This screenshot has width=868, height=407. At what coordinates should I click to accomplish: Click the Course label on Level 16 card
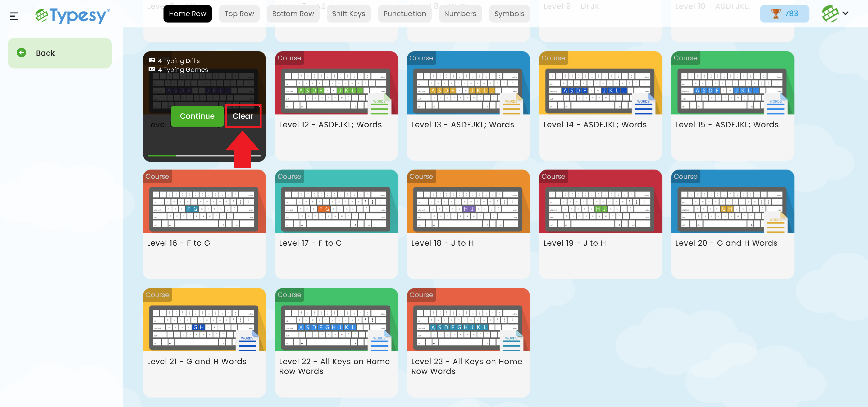coord(157,176)
